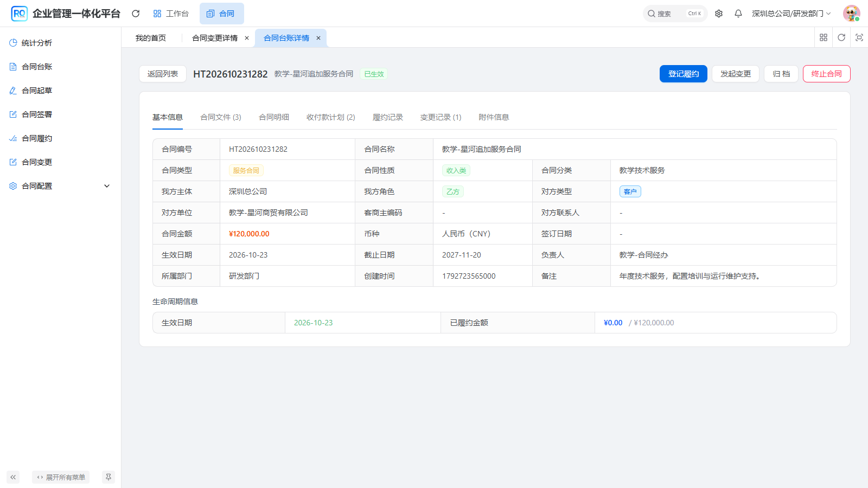Open the 深圳总公司/研发部门 dropdown
868x488 pixels.
[791, 14]
